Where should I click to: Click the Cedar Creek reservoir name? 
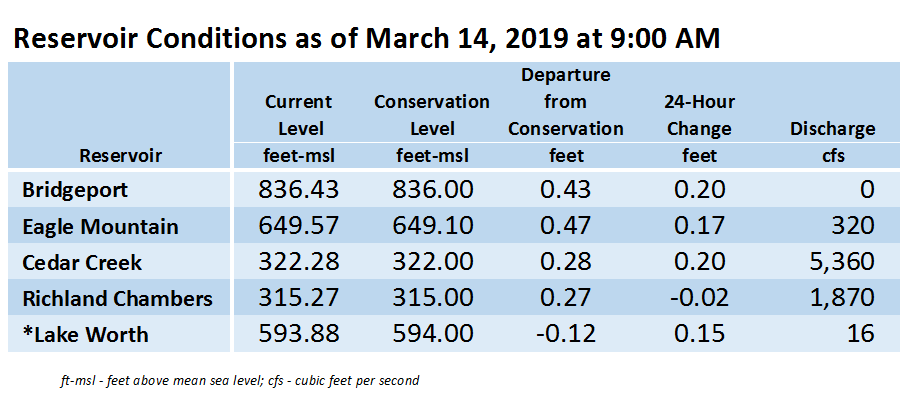82,262
